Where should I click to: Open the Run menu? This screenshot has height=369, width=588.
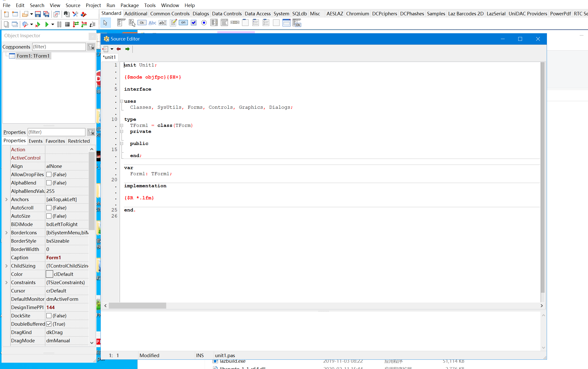(110, 5)
